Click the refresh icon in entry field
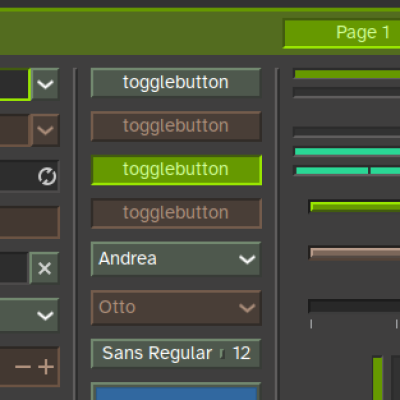This screenshot has height=400, width=400. tap(47, 176)
